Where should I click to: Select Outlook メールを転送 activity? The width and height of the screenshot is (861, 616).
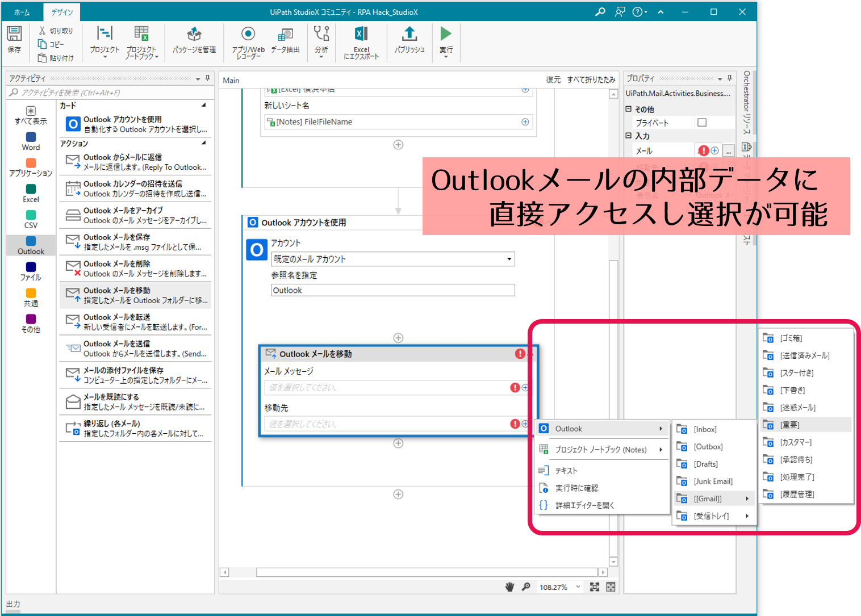coord(135,322)
